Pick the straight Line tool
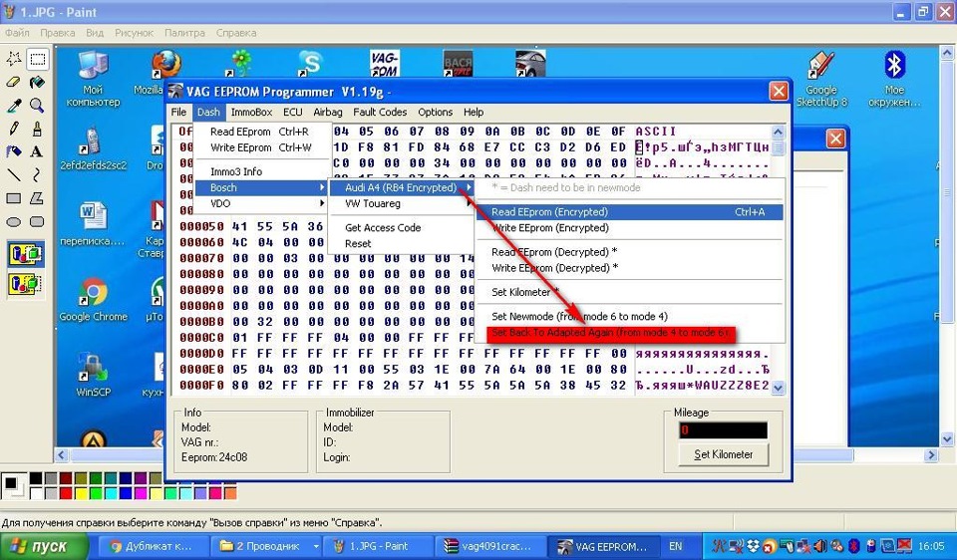The height and width of the screenshot is (560, 957). [x=13, y=175]
